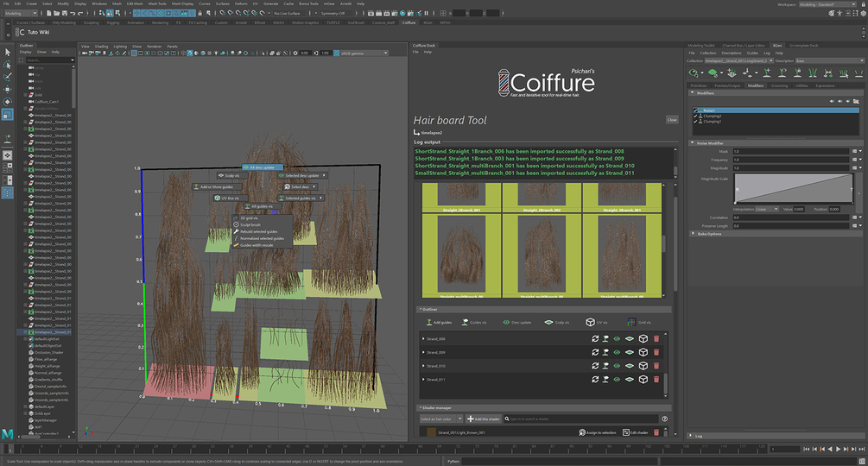Open the XGen Collection dropdown
The height and width of the screenshot is (466, 868).
click(x=738, y=60)
